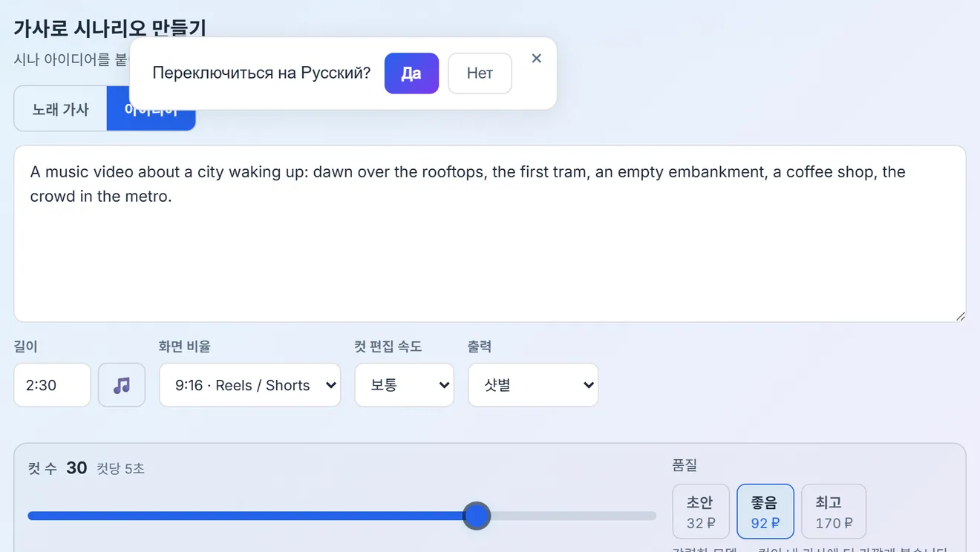980x552 pixels.
Task: Click the 길이 field label
Action: 26,346
